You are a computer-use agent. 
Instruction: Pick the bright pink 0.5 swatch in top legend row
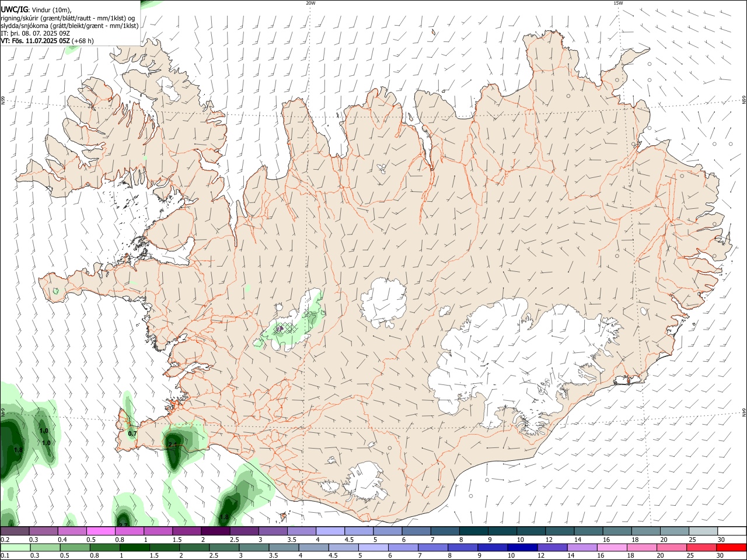(x=100, y=531)
